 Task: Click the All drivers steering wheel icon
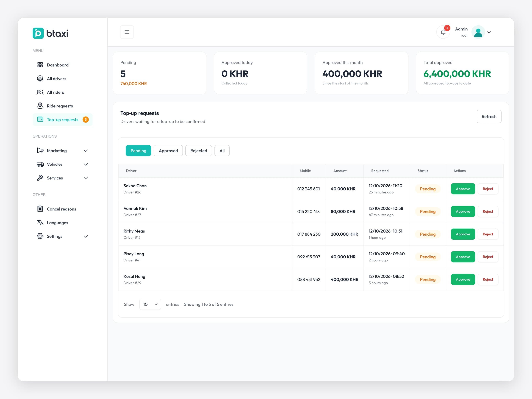pyautogui.click(x=40, y=79)
